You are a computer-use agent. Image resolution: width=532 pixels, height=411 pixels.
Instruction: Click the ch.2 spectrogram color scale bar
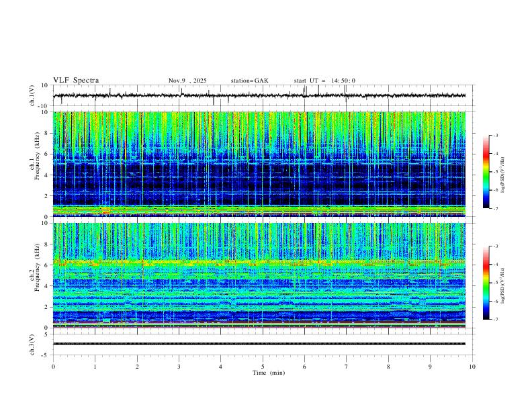coord(486,283)
